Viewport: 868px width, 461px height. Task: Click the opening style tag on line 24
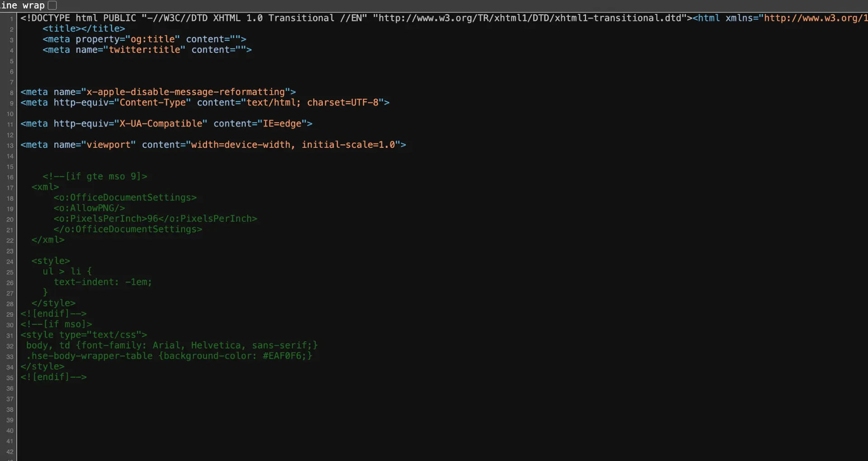(51, 261)
